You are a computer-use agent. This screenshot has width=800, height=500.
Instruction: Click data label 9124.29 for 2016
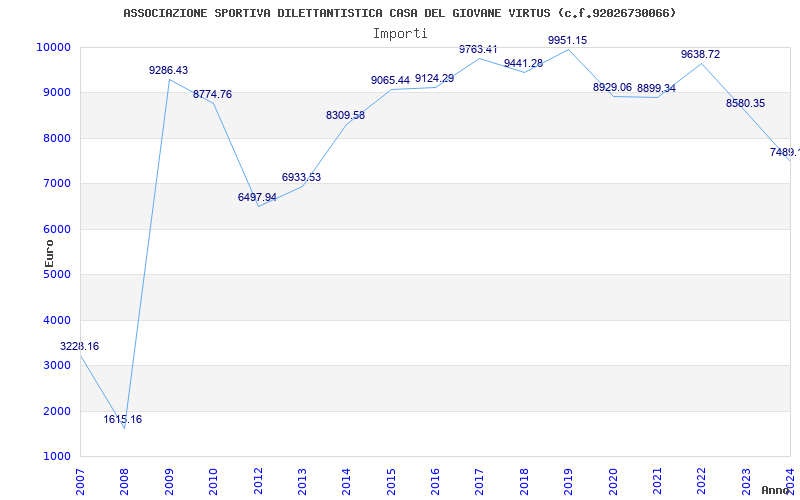pyautogui.click(x=434, y=79)
